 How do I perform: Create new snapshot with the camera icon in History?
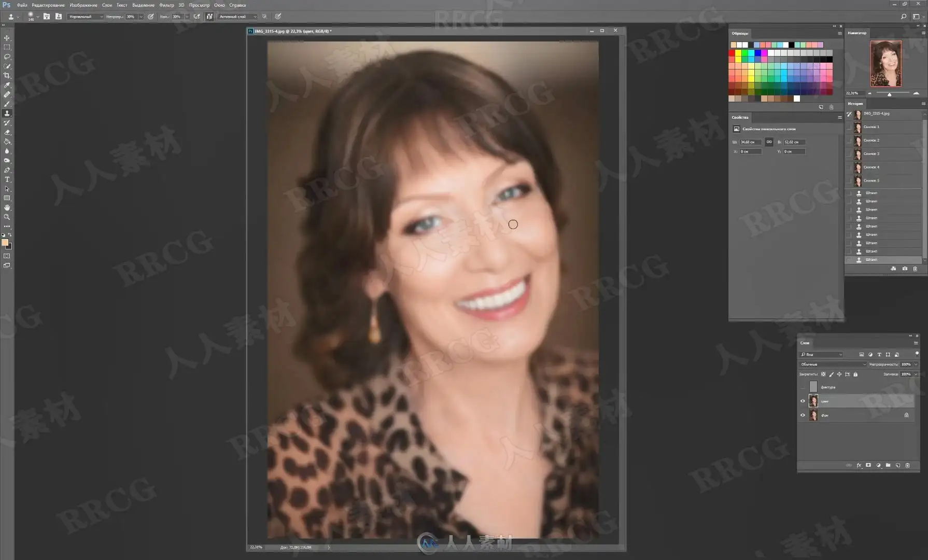pyautogui.click(x=905, y=269)
